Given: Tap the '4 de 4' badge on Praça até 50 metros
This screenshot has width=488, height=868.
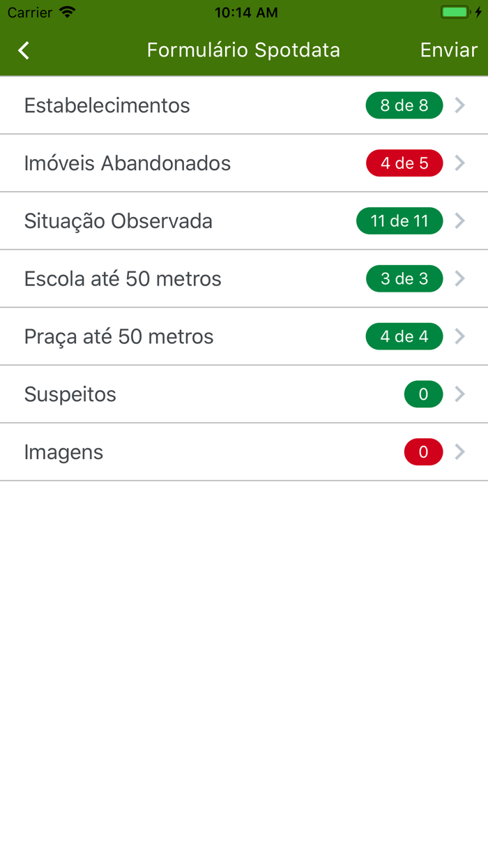Looking at the screenshot, I should 404,336.
